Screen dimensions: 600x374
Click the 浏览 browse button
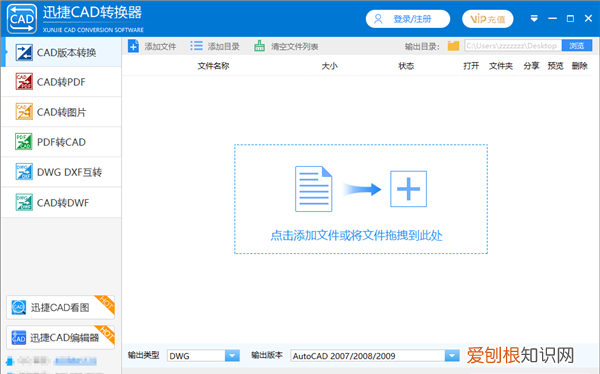pos(577,46)
